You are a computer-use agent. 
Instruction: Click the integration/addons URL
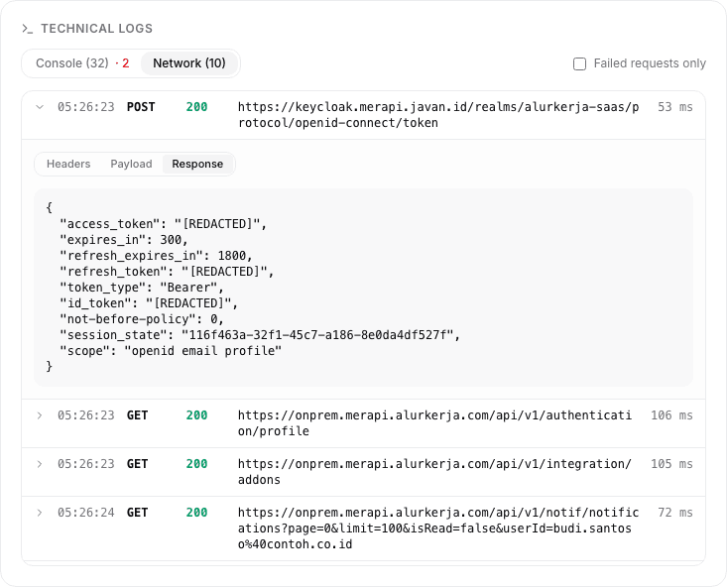[x=434, y=472]
